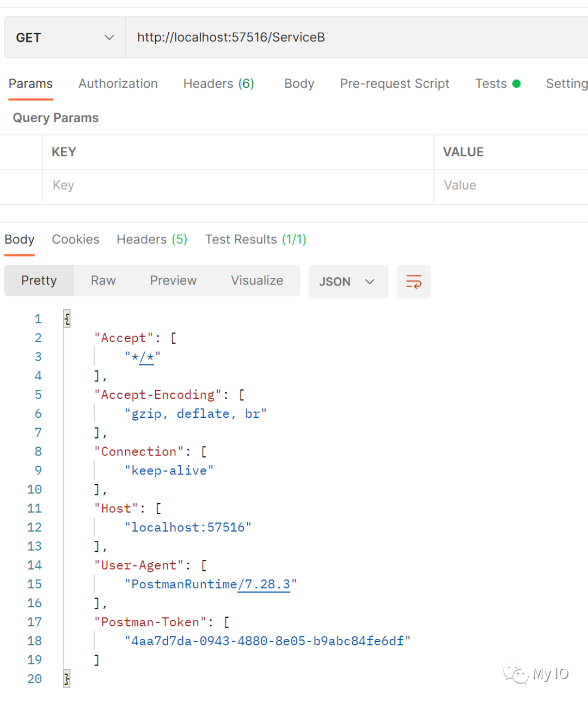The image size is (588, 701).
Task: Expand the JSON format dropdown
Action: click(348, 282)
